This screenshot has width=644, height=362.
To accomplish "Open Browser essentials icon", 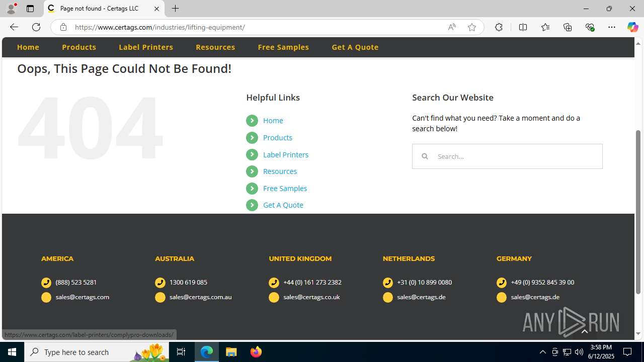I will pyautogui.click(x=590, y=27).
